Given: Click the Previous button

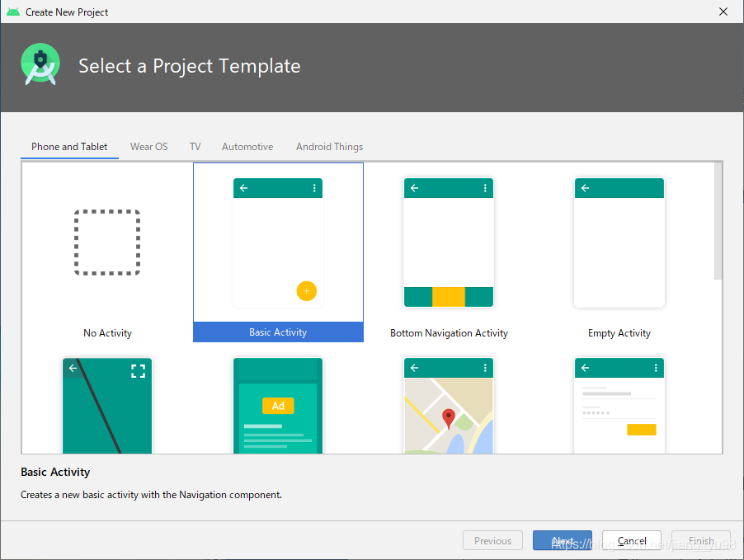Looking at the screenshot, I should tap(492, 540).
